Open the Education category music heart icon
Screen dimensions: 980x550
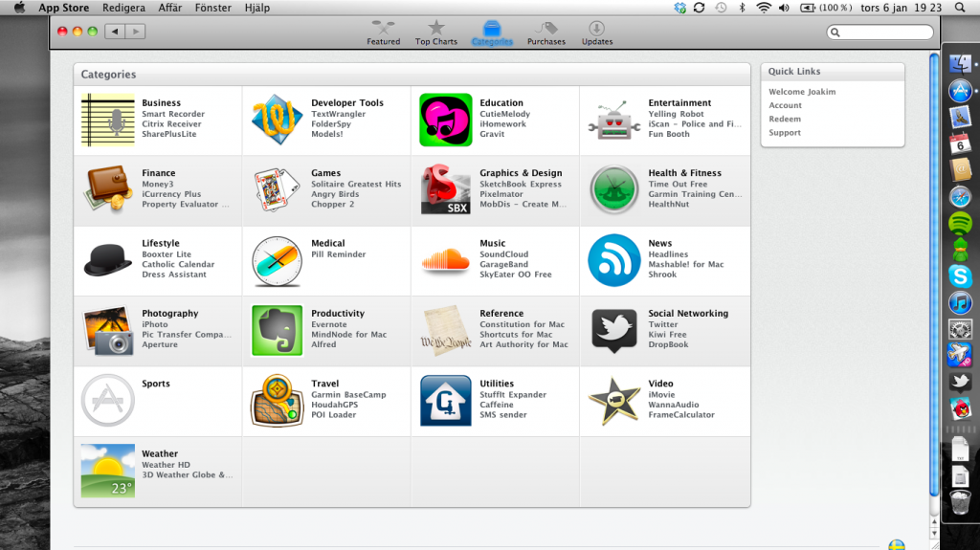446,120
